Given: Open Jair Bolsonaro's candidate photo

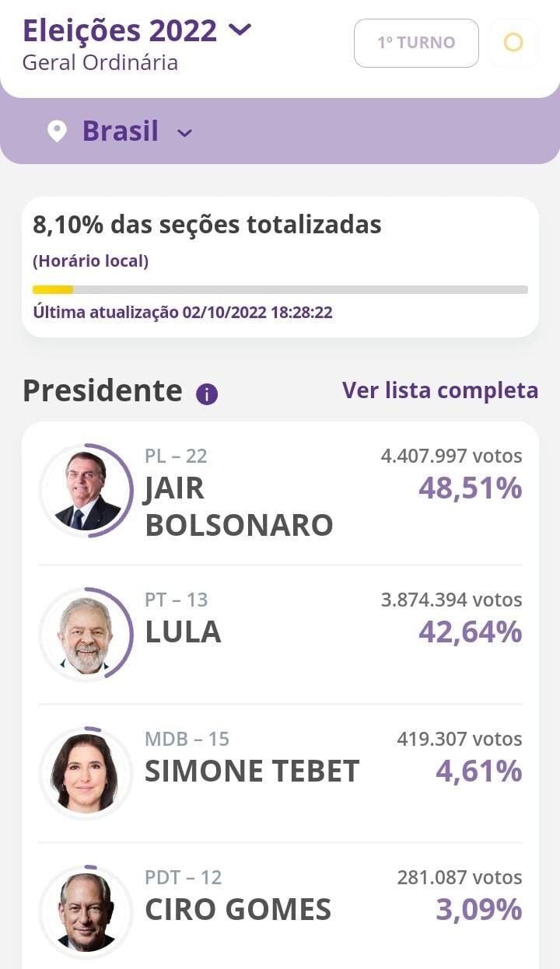Looking at the screenshot, I should [86, 491].
